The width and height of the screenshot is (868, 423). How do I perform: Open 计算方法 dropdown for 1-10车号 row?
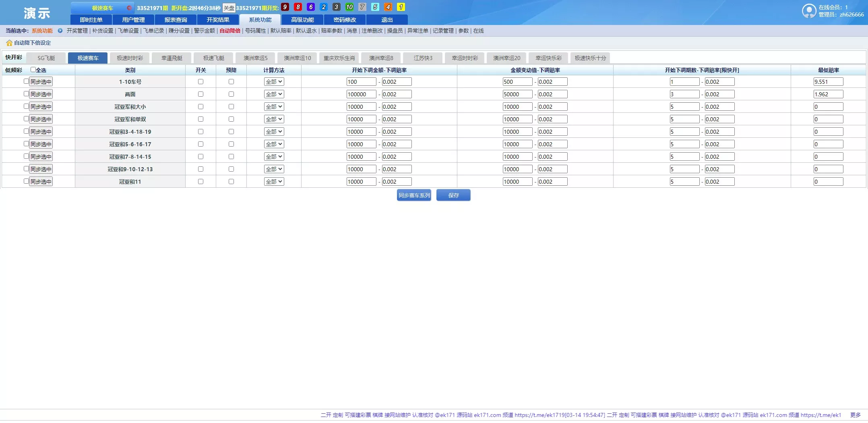(x=274, y=82)
